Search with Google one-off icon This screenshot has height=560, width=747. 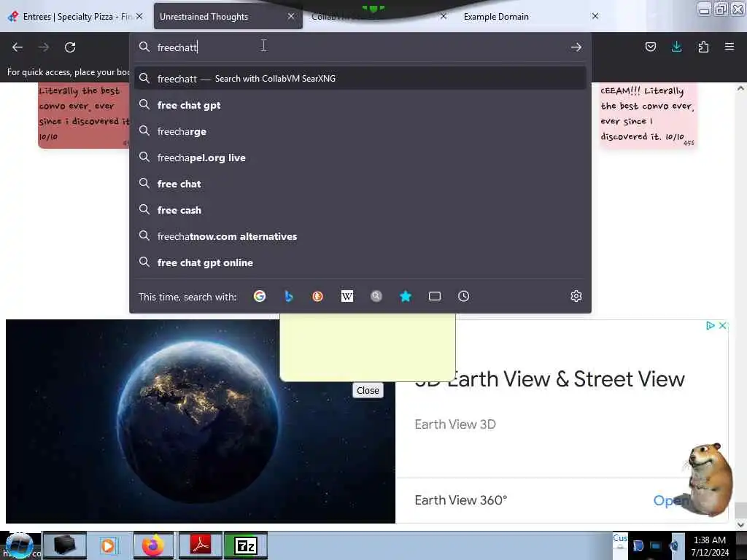(260, 296)
